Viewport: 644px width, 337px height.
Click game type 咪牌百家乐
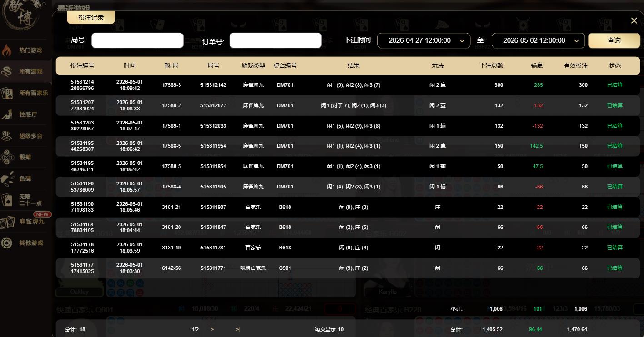coord(253,268)
